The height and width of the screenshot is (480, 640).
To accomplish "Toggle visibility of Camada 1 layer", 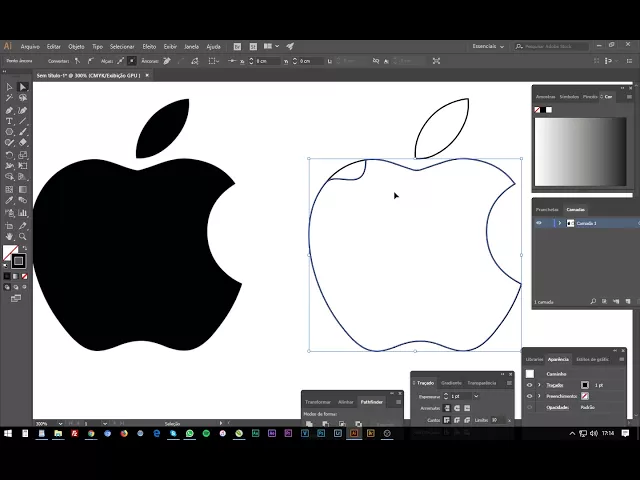I will tap(539, 223).
